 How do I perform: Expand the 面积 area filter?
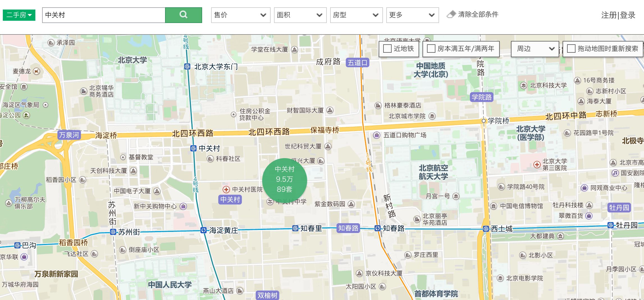click(300, 15)
